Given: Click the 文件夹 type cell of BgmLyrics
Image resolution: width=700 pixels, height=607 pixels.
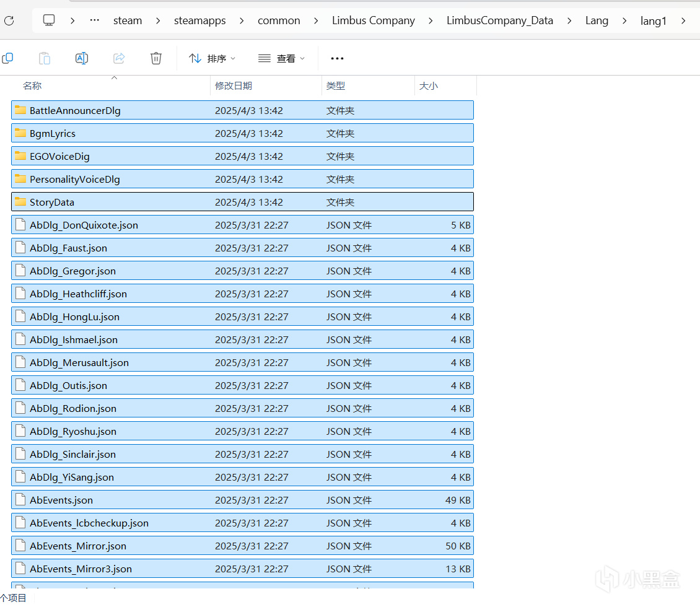Looking at the screenshot, I should point(340,133).
